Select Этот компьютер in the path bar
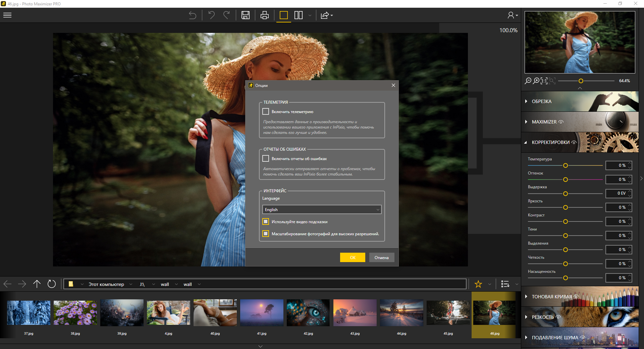The image size is (644, 349). [106, 284]
